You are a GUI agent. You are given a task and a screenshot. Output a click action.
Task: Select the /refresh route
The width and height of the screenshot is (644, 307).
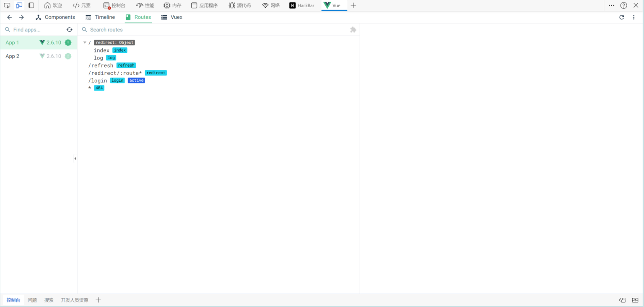pos(101,65)
